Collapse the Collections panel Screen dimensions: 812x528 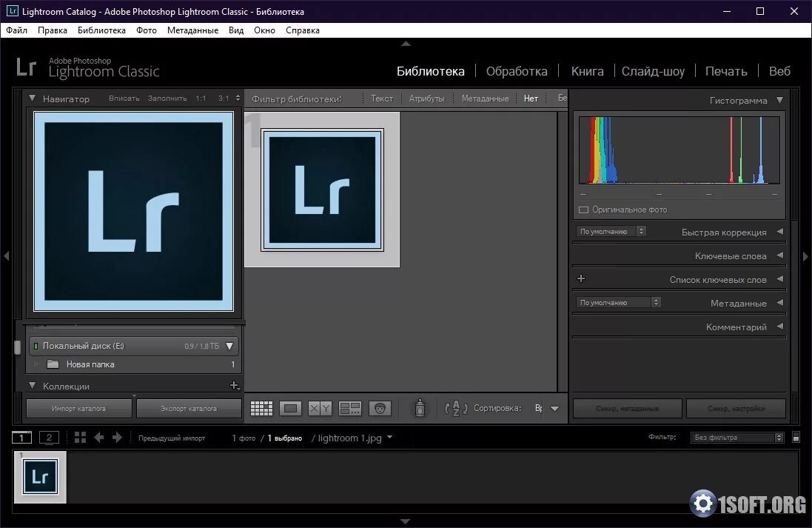pos(32,386)
